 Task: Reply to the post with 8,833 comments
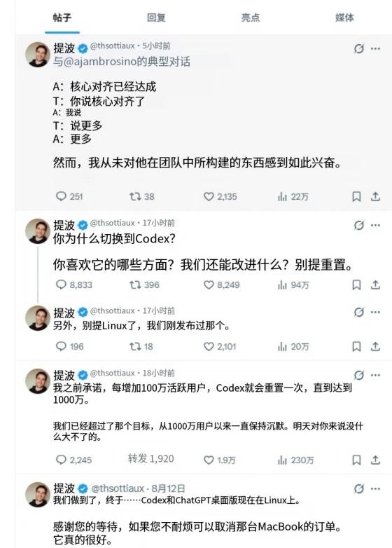(74, 285)
